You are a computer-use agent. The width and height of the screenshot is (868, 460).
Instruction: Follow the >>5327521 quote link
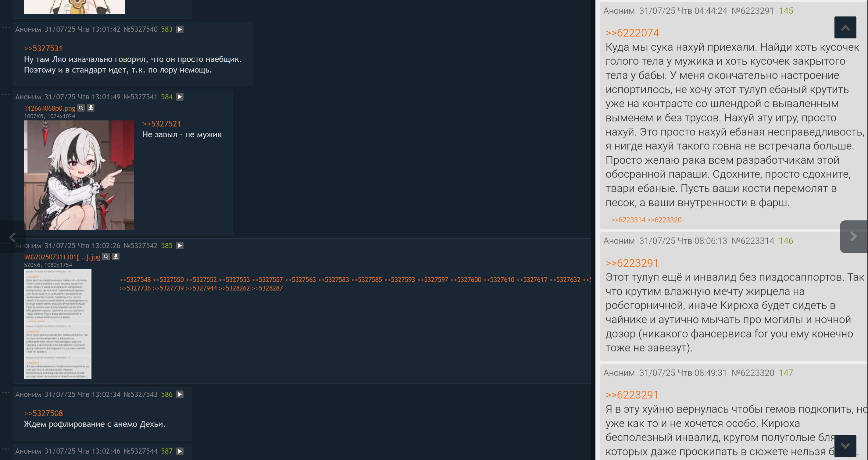[161, 124]
